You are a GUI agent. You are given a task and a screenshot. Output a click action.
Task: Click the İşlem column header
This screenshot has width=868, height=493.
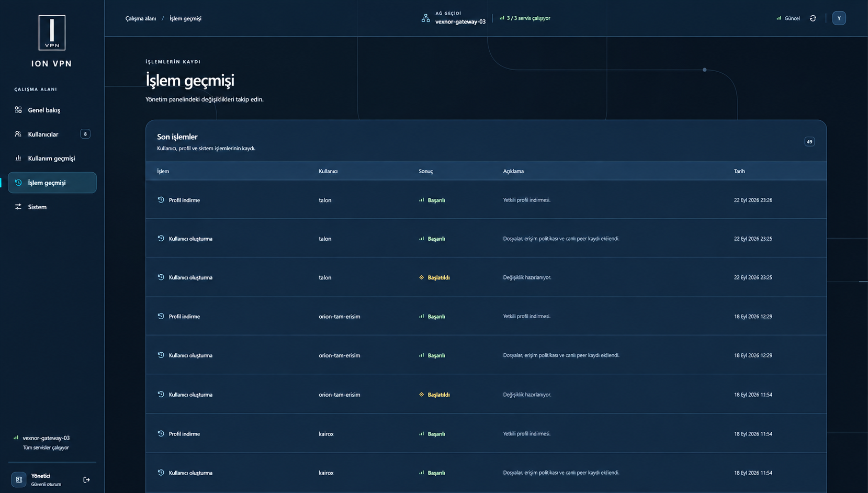point(163,171)
